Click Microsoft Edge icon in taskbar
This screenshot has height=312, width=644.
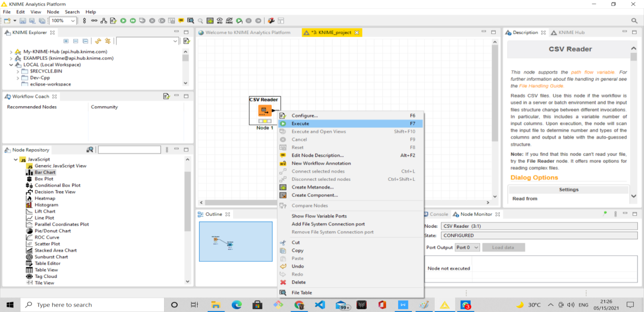(x=237, y=305)
